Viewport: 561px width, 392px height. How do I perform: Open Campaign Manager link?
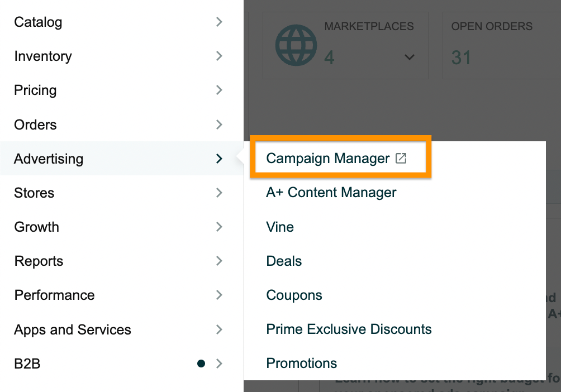tap(328, 159)
